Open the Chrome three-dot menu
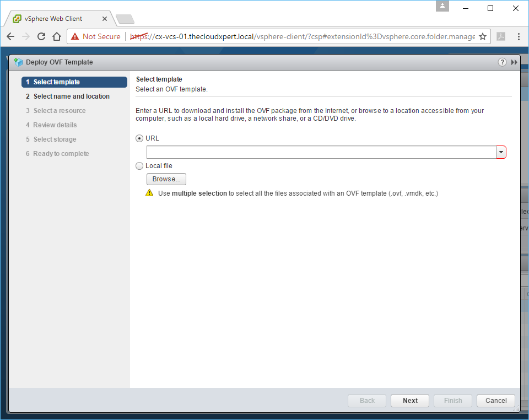Viewport: 529px width, 420px height. 519,36
